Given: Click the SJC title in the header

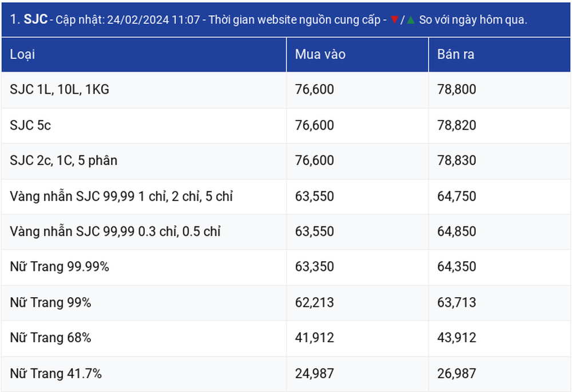Looking at the screenshot, I should coord(35,19).
